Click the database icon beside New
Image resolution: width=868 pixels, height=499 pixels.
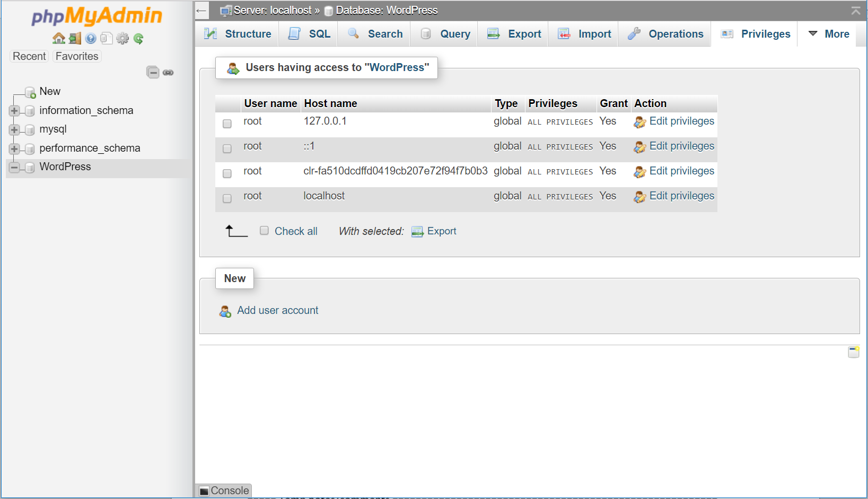point(30,93)
